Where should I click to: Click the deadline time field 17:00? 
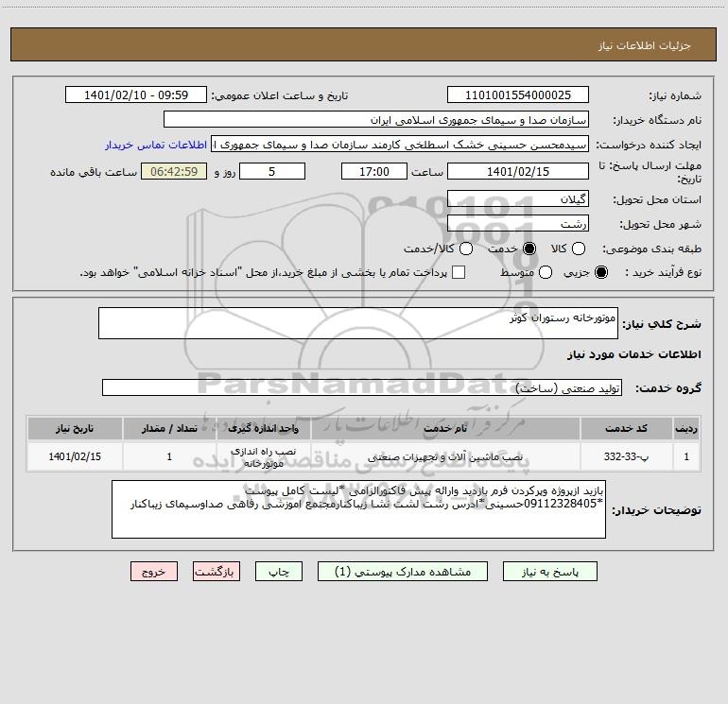click(374, 171)
